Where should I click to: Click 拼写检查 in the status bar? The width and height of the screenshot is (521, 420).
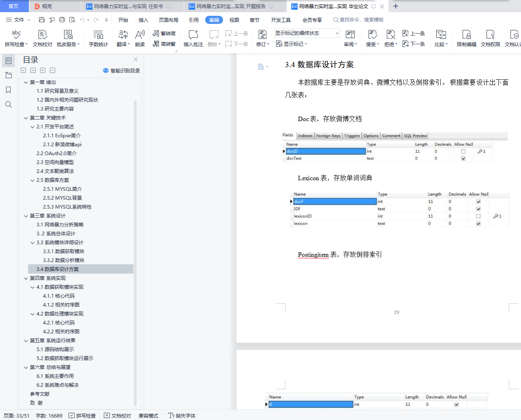pos(82,416)
